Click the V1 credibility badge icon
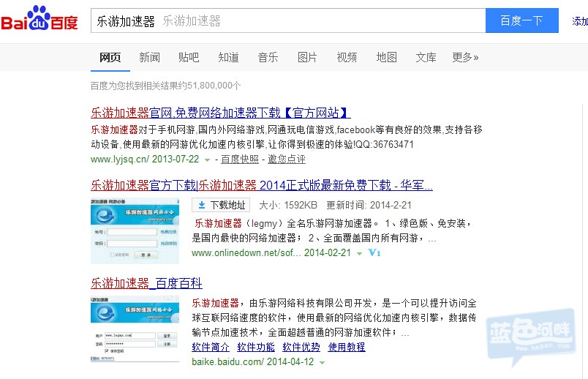This screenshot has width=588, height=379. pyautogui.click(x=374, y=252)
